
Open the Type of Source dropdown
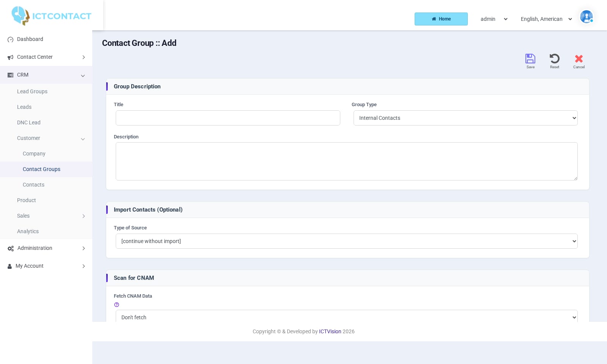click(x=347, y=241)
